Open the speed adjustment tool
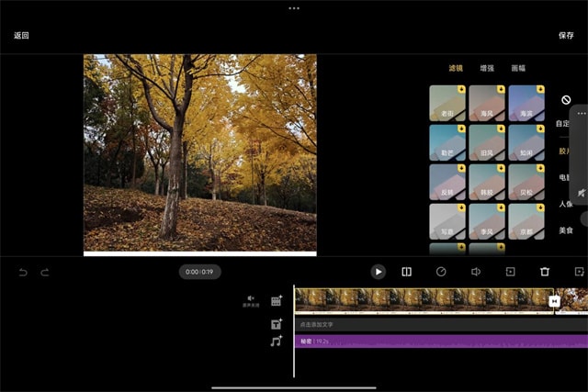The height and width of the screenshot is (392, 588). (x=441, y=272)
